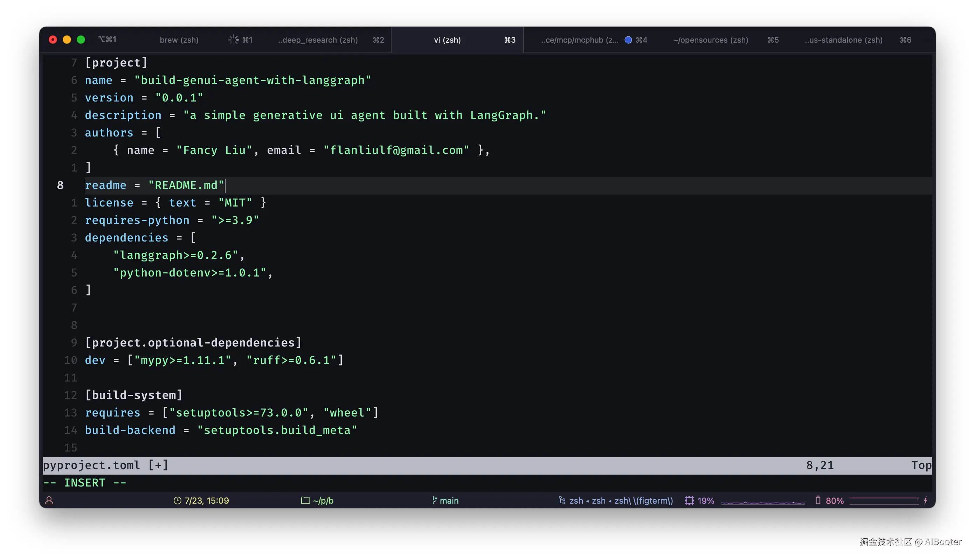975x560 pixels.
Task: Switch to the brew (zsh) tab
Action: tap(179, 40)
